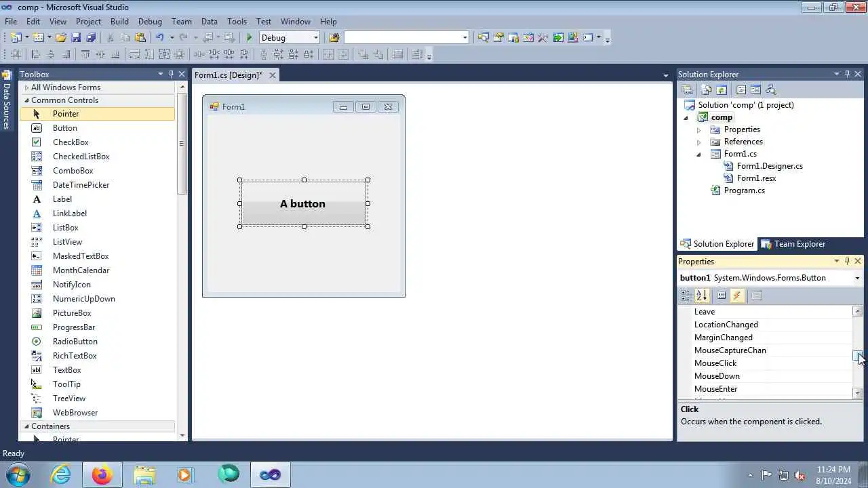The image size is (868, 488).
Task: Click the 'A button' control on form
Action: tap(303, 203)
